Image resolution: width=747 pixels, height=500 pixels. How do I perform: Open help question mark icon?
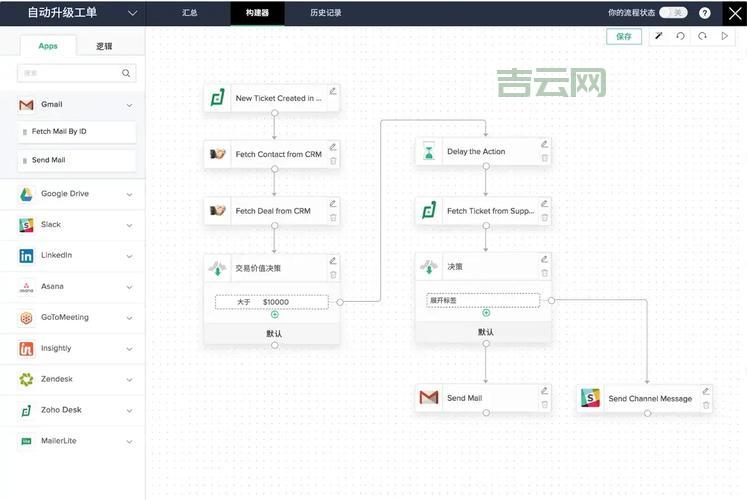[x=704, y=13]
